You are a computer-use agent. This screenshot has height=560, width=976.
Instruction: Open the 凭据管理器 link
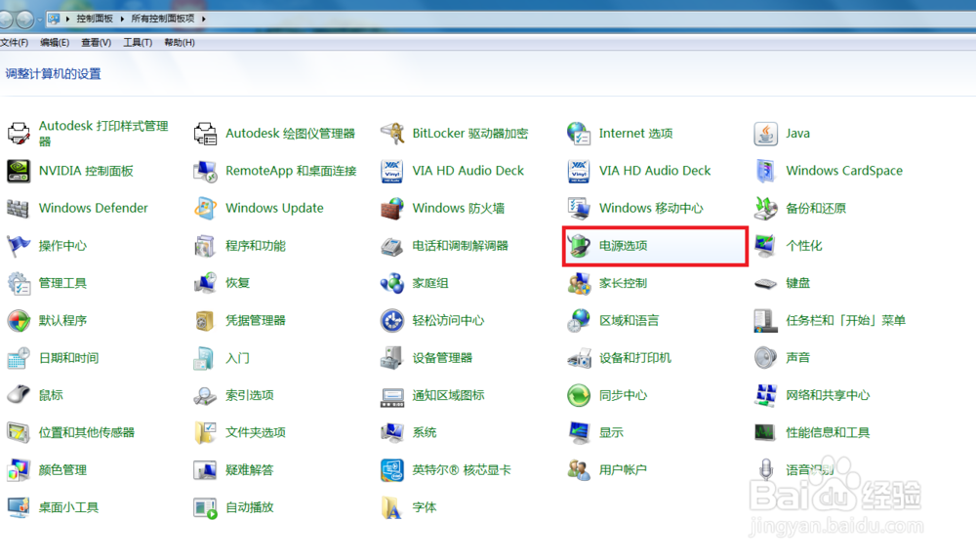click(255, 320)
